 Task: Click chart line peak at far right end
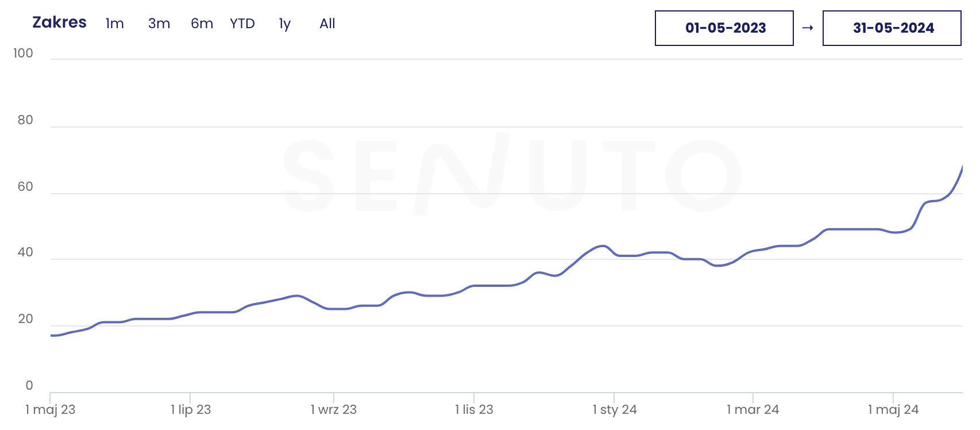[962, 168]
